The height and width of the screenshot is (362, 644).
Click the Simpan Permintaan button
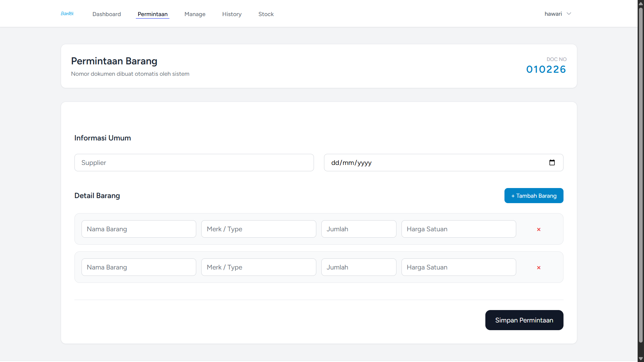tap(524, 320)
